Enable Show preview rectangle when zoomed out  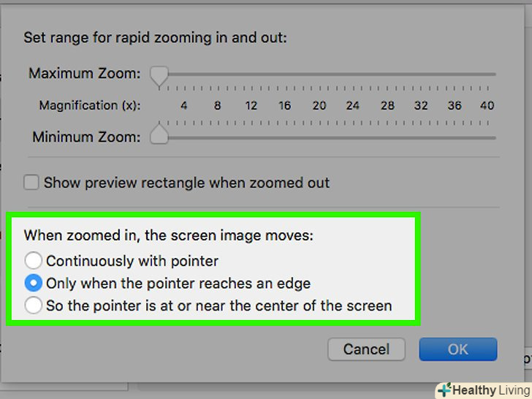(x=31, y=183)
